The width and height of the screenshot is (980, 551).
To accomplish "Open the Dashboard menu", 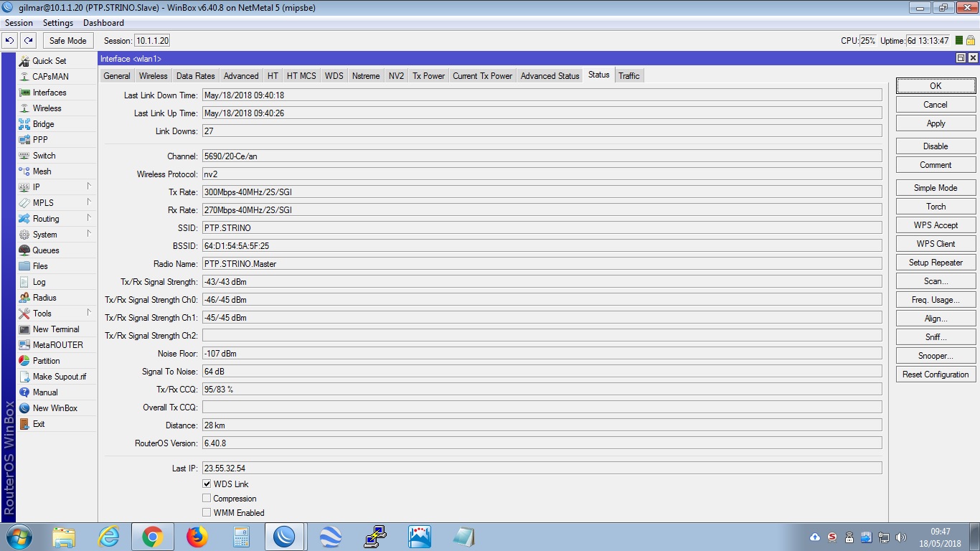I will pyautogui.click(x=103, y=23).
